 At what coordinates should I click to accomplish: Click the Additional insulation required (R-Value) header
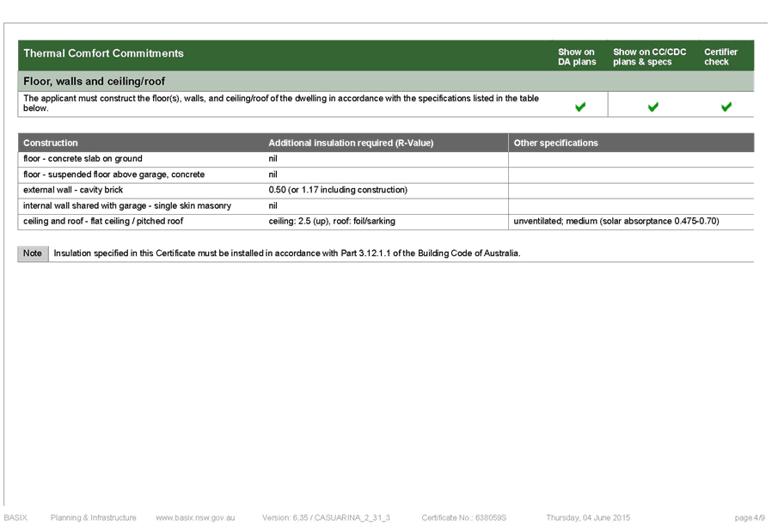click(x=351, y=143)
